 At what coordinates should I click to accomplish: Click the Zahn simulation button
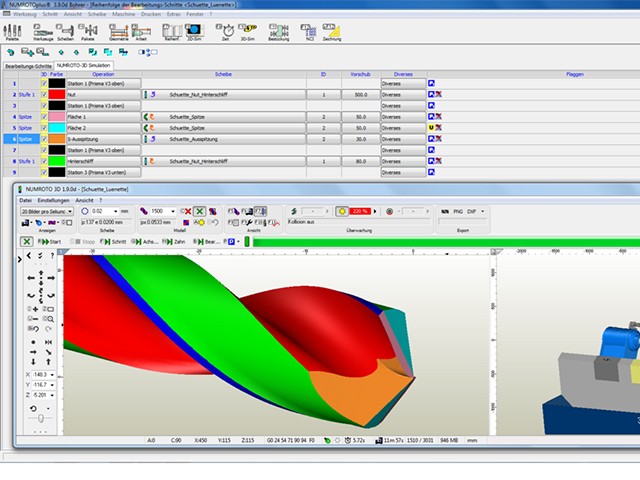[174, 242]
